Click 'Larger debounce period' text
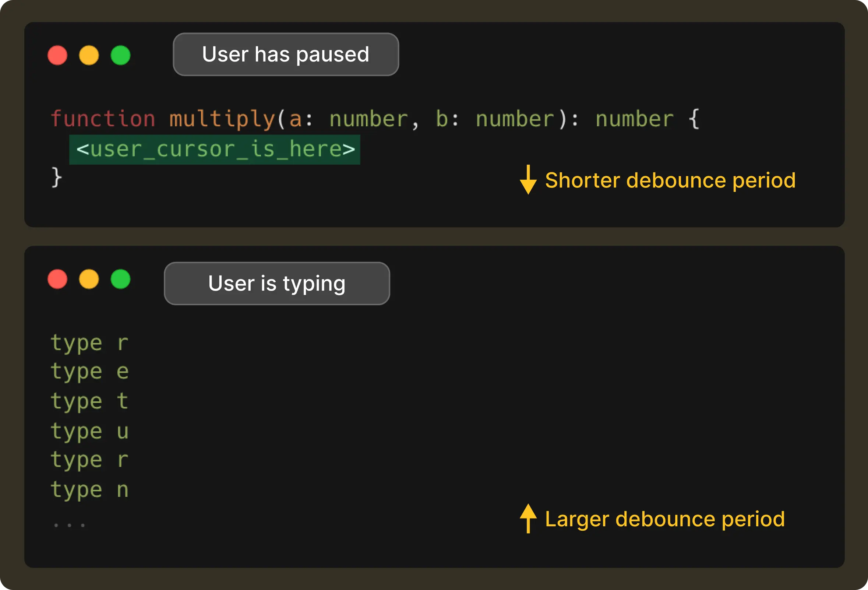Viewport: 868px width, 590px height. [x=665, y=519]
